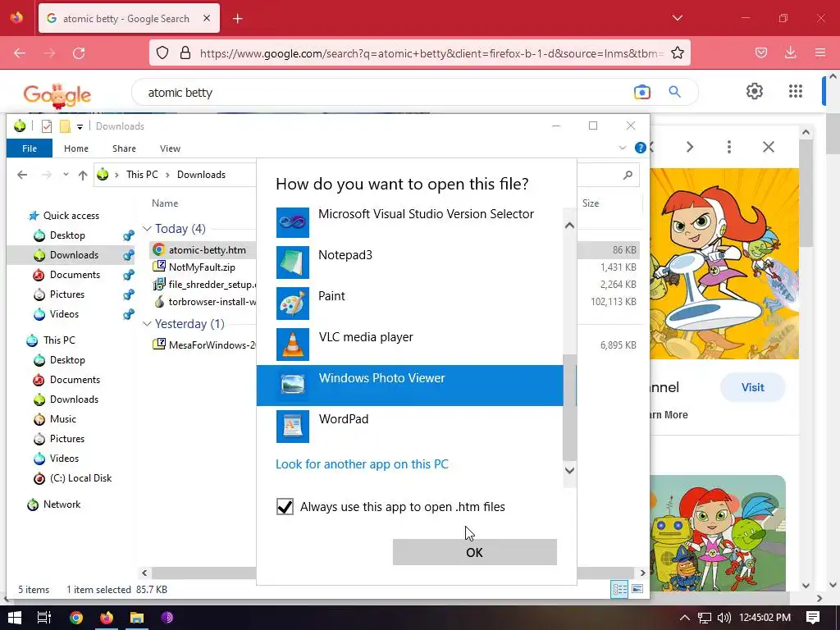The width and height of the screenshot is (840, 630).
Task: Click Visit button in image panel
Action: [753, 387]
